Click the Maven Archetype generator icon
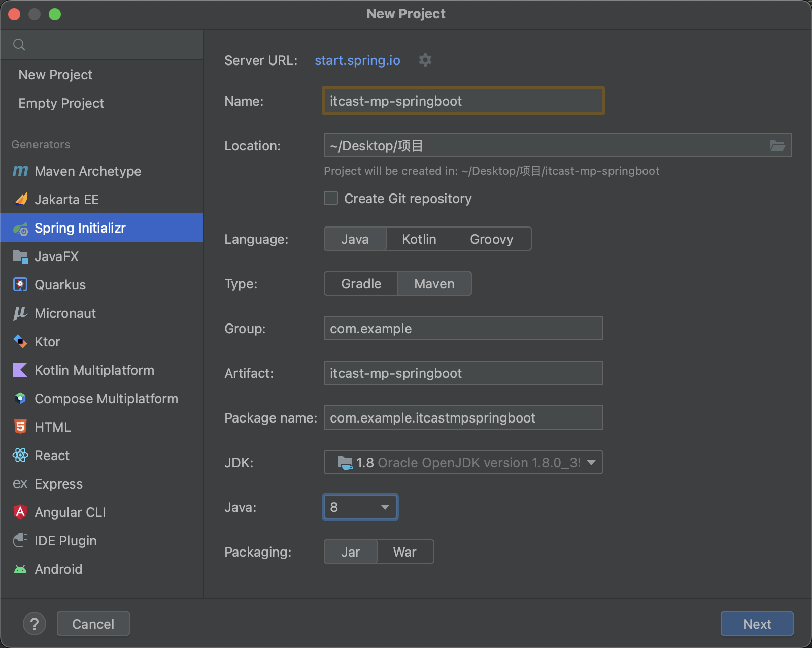The width and height of the screenshot is (812, 648). coord(20,171)
